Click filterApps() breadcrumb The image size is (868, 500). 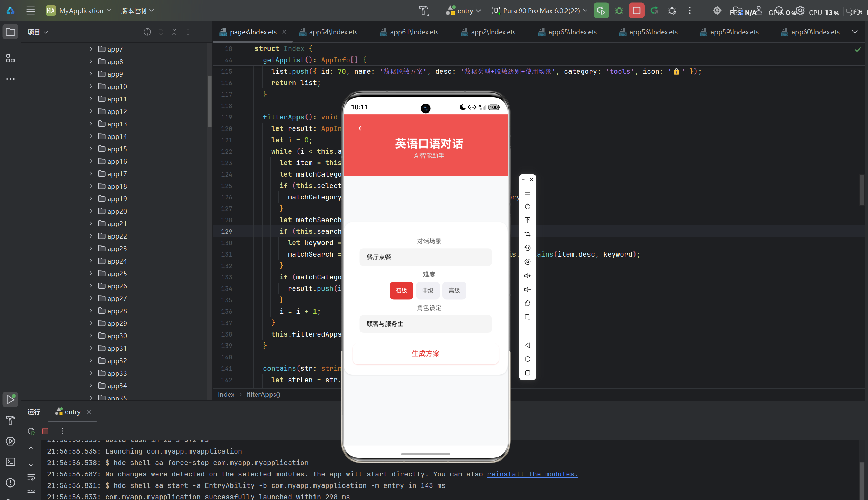tap(263, 394)
